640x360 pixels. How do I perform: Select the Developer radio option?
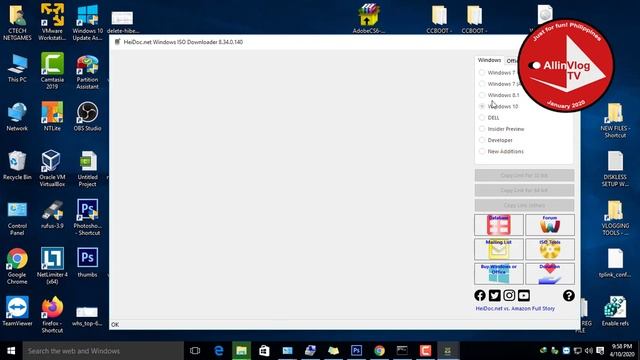coord(482,140)
